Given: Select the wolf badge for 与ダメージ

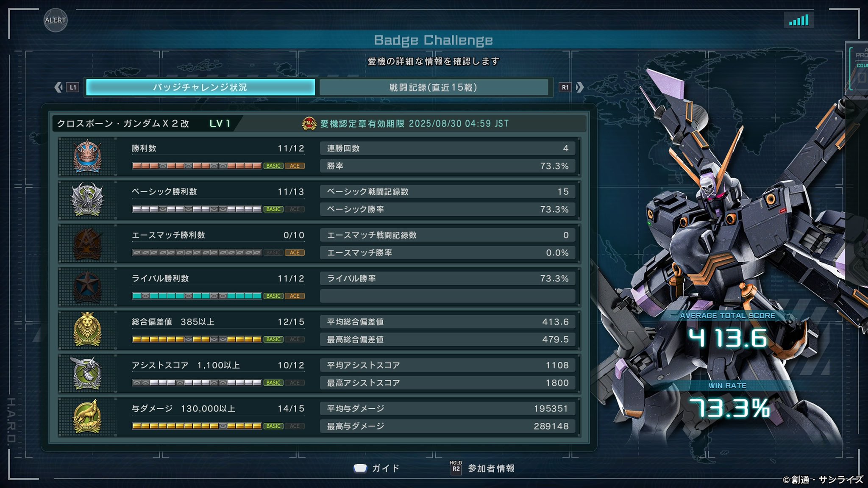Looking at the screenshot, I should pos(87,416).
